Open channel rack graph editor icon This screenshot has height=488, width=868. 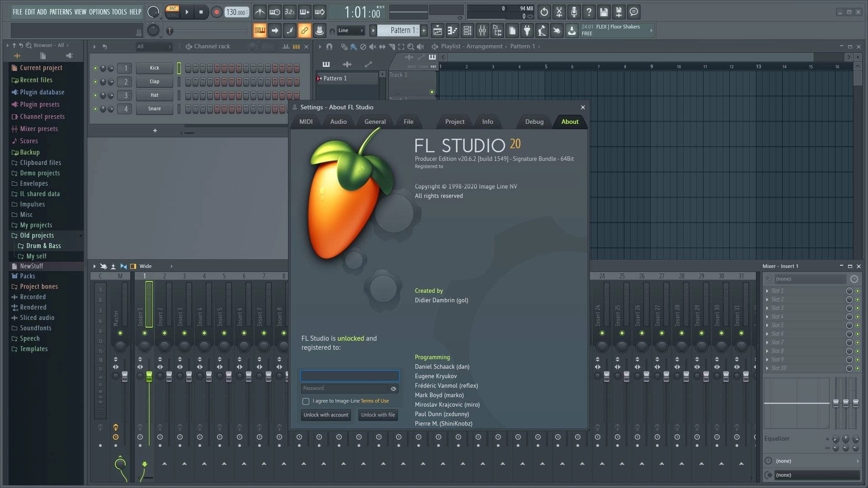click(x=286, y=47)
